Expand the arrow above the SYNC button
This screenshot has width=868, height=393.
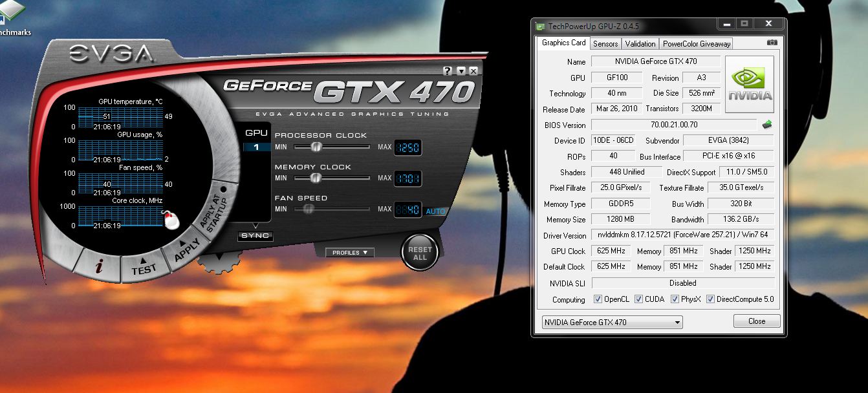255,226
